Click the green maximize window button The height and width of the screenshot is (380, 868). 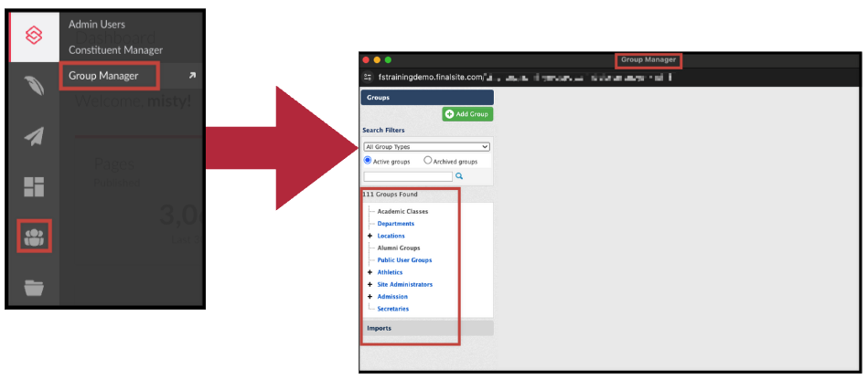pos(388,59)
